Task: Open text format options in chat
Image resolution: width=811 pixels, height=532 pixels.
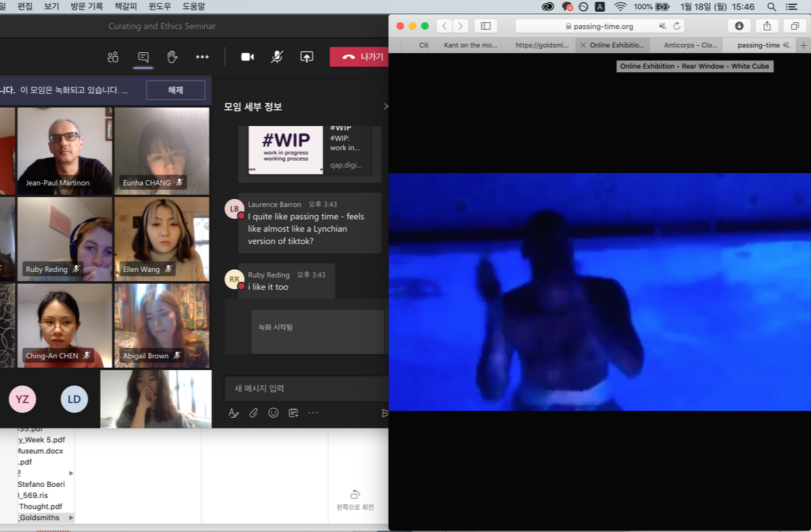Action: pyautogui.click(x=234, y=412)
